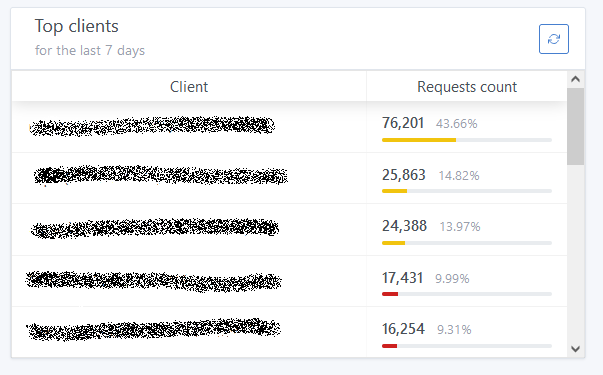The width and height of the screenshot is (603, 375).
Task: Click the refresh icon button
Action: pos(554,39)
